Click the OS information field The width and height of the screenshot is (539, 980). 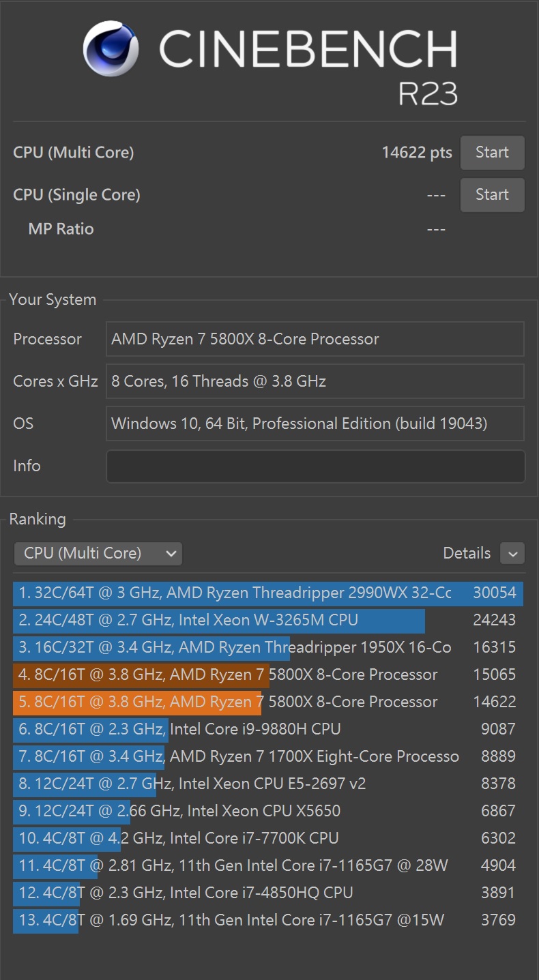pos(315,424)
